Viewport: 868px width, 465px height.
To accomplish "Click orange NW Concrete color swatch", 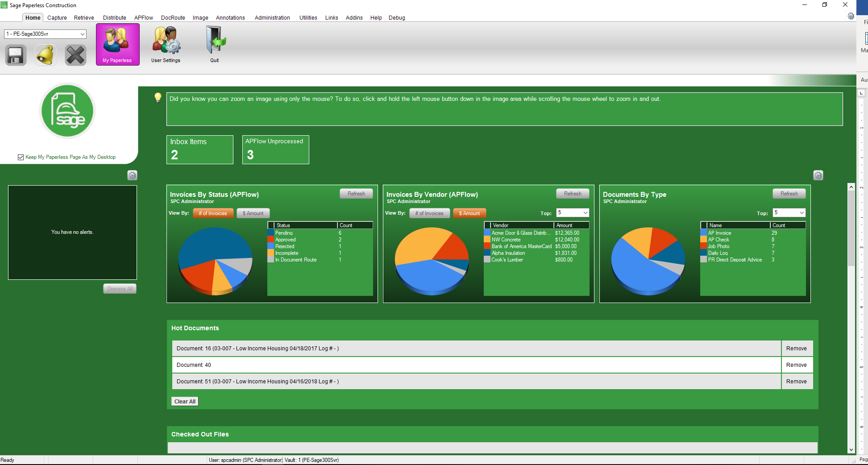I will (x=487, y=240).
